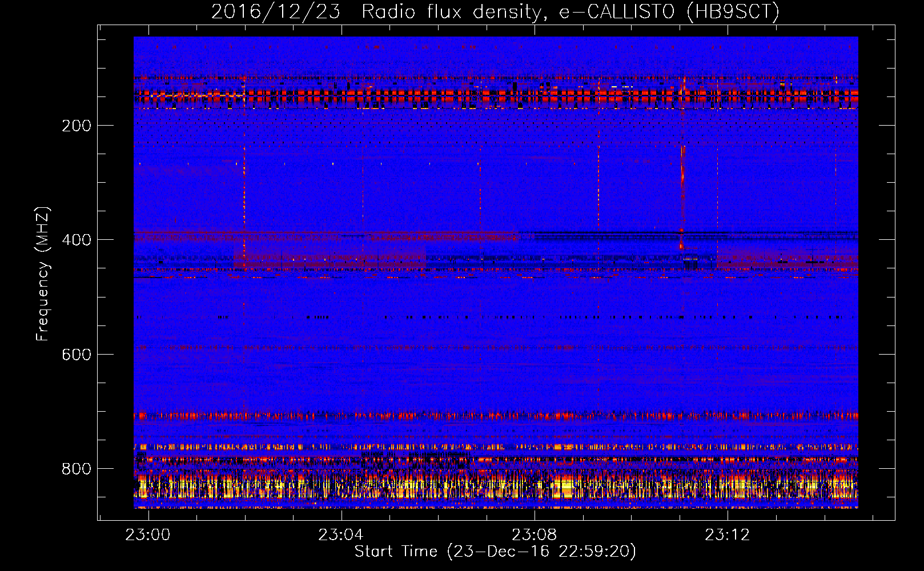Viewport: 924px width, 571px height.
Task: Click the 23:08 time tick label
Action: (534, 535)
